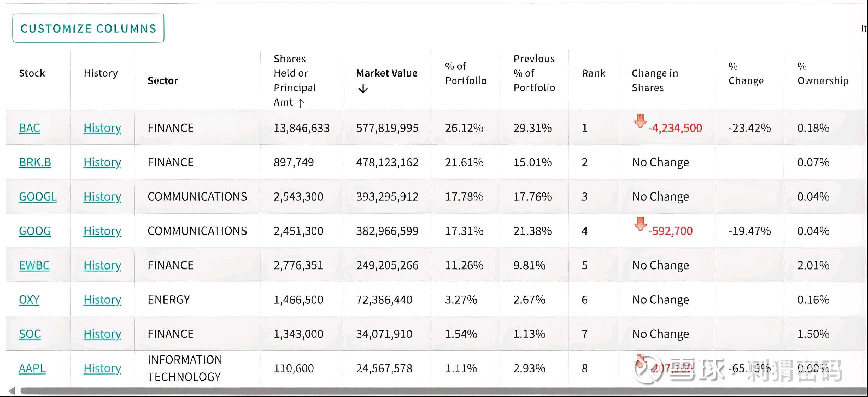Click the red down arrow beside BAC's share change
The height and width of the screenshot is (397, 868).
click(x=640, y=121)
